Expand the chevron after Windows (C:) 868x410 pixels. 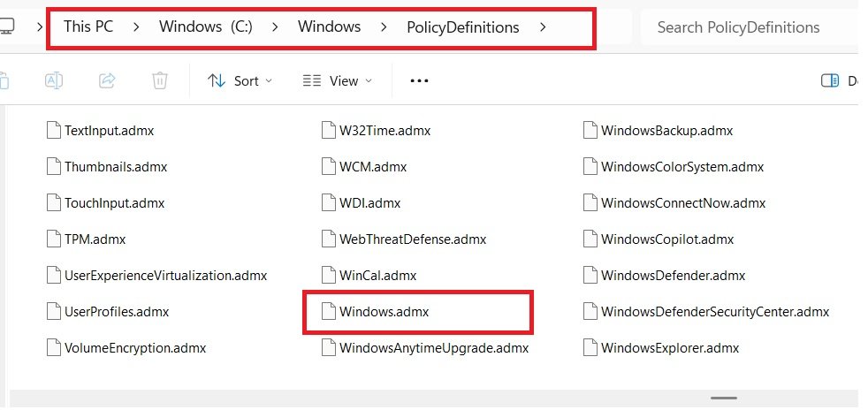click(275, 27)
